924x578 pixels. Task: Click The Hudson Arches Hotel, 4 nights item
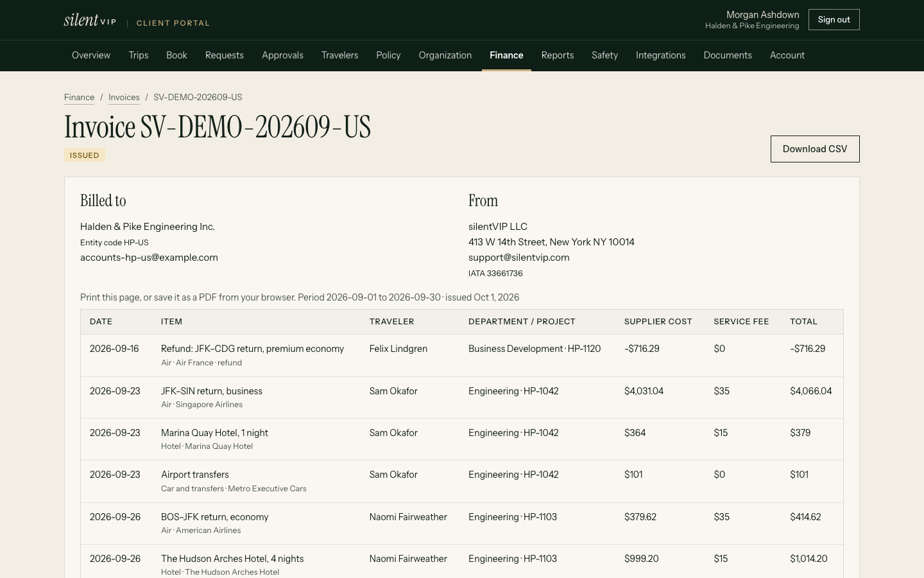click(x=232, y=559)
